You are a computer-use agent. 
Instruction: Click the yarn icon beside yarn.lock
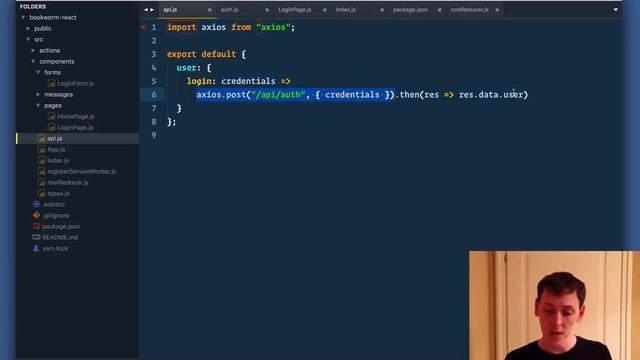click(x=36, y=248)
